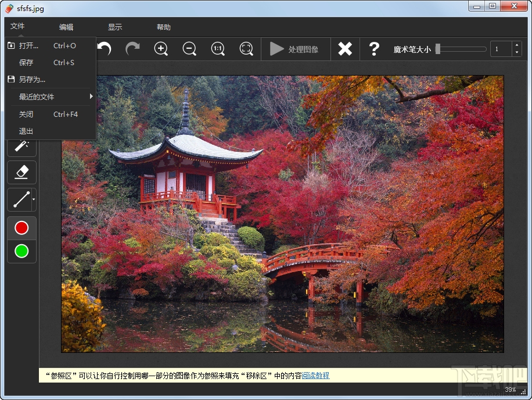
Task: Clear all markings with the X icon
Action: [345, 49]
